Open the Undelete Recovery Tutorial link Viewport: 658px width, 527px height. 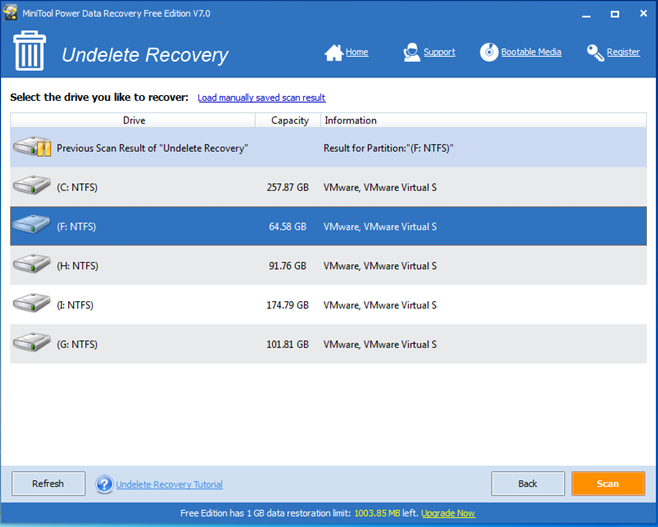tap(169, 485)
